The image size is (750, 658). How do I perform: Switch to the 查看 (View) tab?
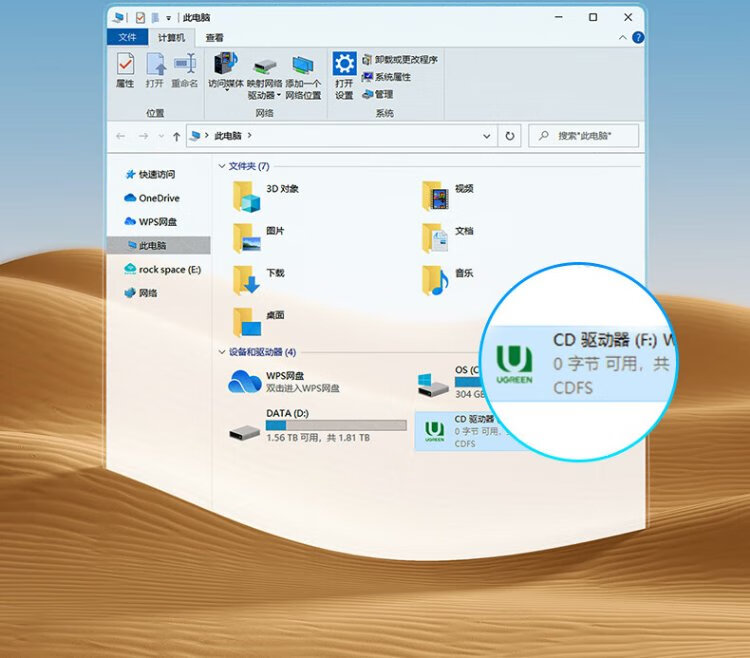[x=214, y=38]
